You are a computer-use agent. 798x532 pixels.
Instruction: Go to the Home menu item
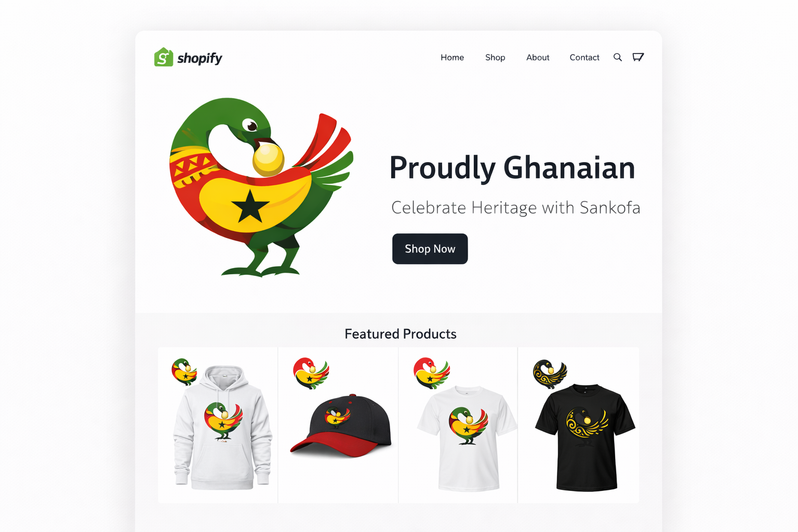pyautogui.click(x=452, y=58)
